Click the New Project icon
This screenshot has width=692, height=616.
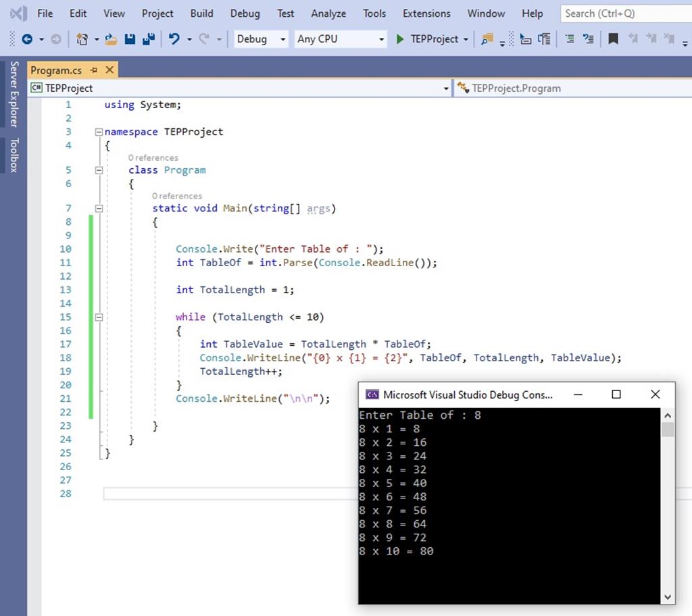tap(82, 39)
